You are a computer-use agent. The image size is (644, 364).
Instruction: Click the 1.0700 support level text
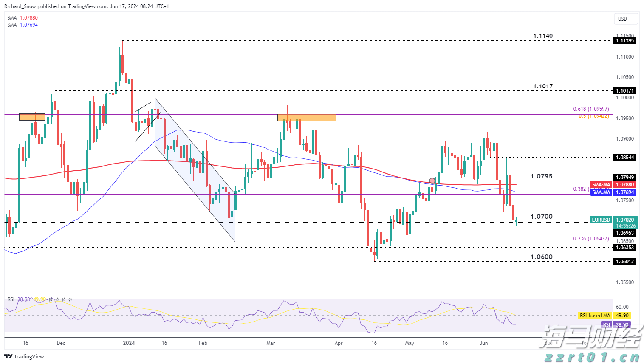(x=542, y=217)
